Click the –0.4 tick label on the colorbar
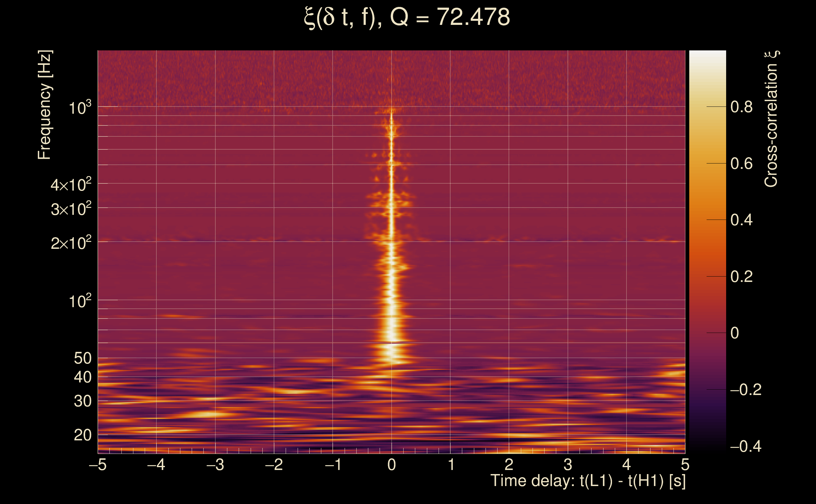816x504 pixels. coord(746,446)
